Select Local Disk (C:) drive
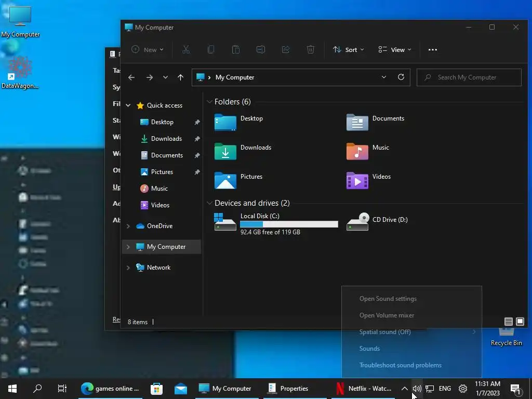 tap(276, 223)
